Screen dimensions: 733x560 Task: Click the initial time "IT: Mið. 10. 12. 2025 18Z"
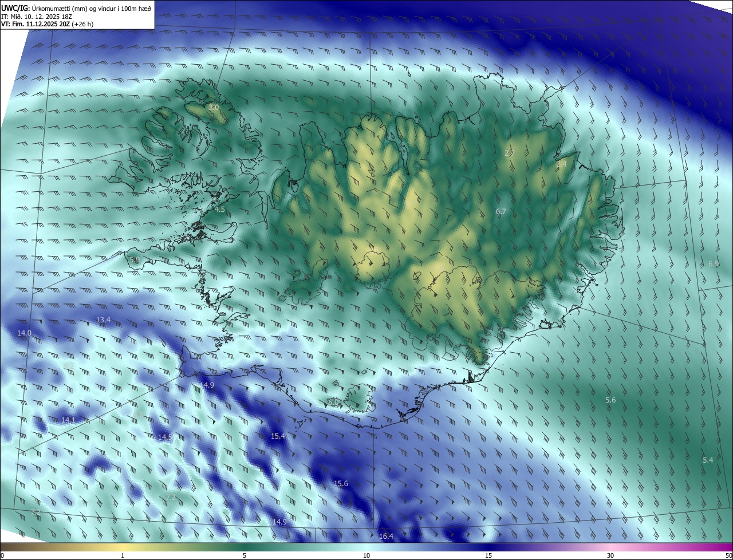[36, 17]
